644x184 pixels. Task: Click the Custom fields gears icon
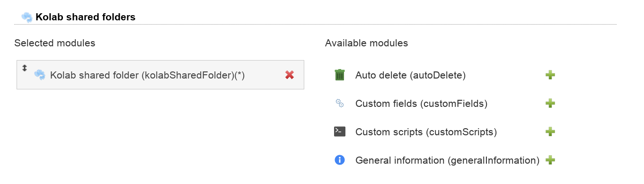339,103
